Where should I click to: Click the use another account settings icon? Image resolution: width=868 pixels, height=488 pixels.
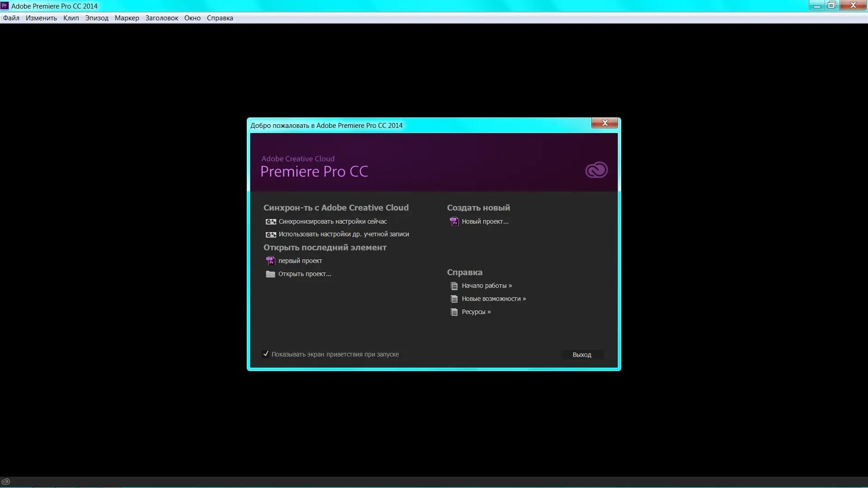click(271, 235)
